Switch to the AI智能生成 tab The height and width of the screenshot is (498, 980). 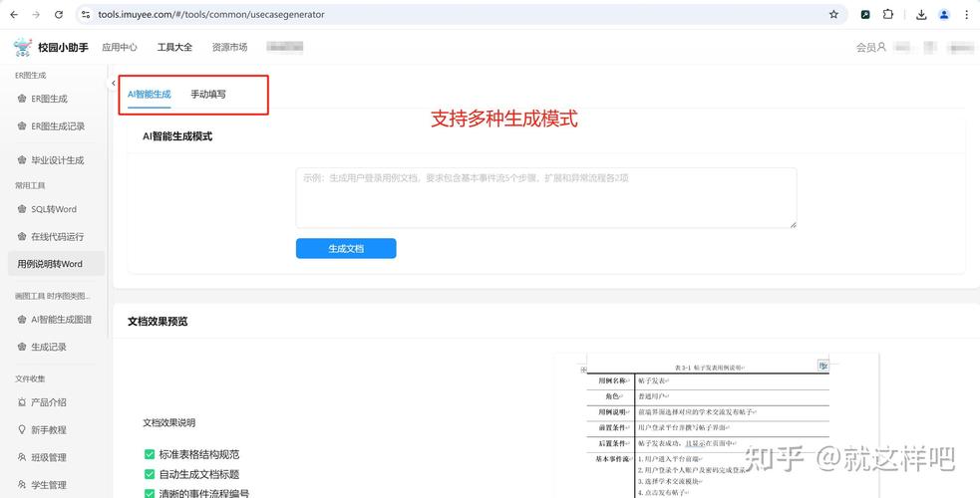(150, 95)
